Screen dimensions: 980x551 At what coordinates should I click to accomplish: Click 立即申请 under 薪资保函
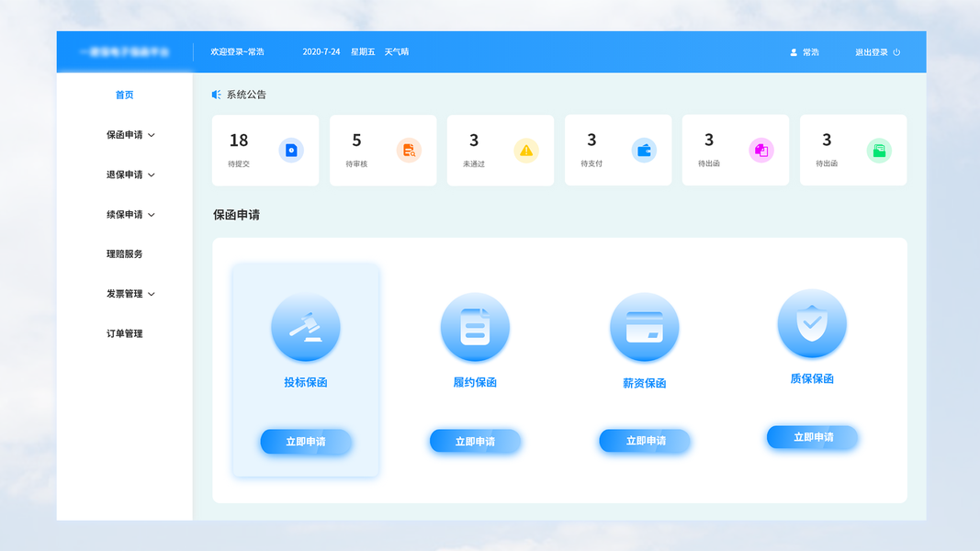645,441
